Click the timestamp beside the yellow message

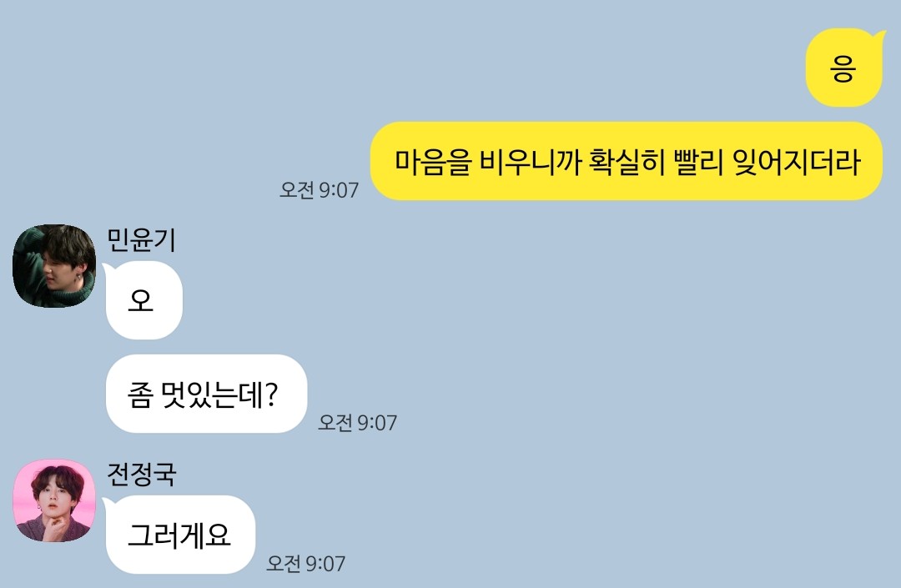[319, 190]
